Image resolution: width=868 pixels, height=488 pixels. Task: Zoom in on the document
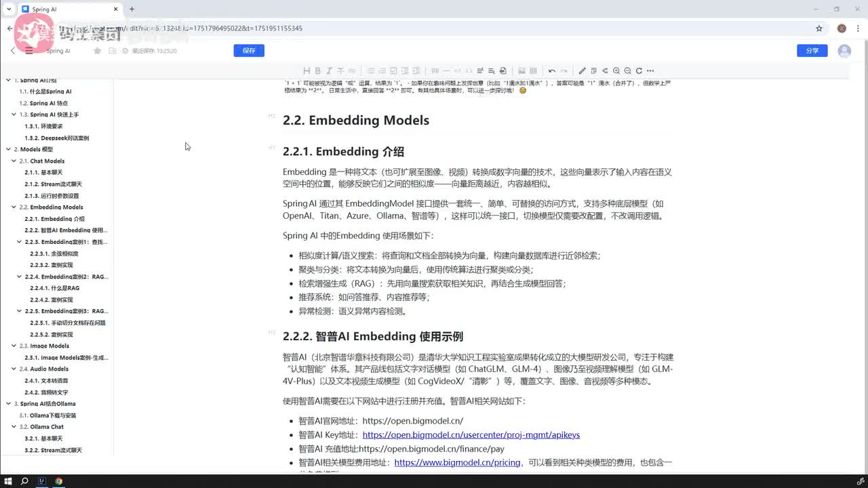(616, 70)
